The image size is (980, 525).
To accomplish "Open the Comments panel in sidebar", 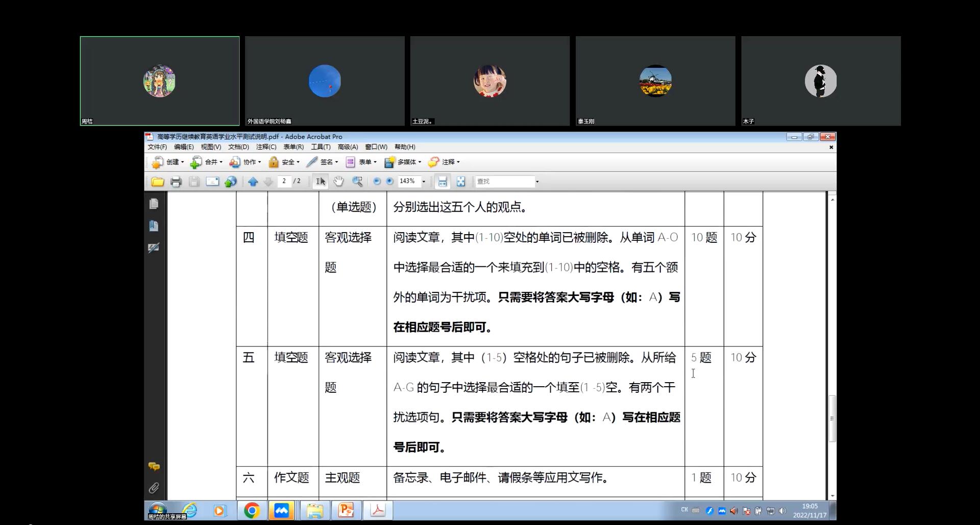I will coord(154,466).
